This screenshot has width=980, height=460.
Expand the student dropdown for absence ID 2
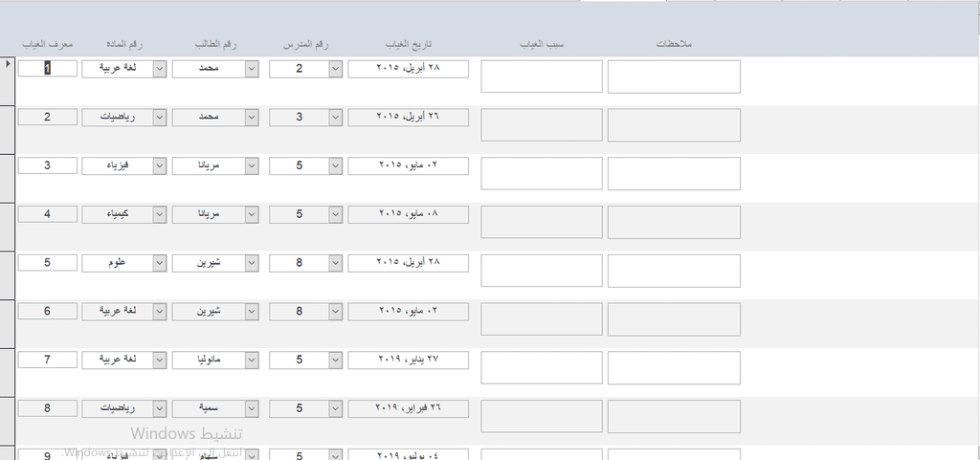pos(251,117)
